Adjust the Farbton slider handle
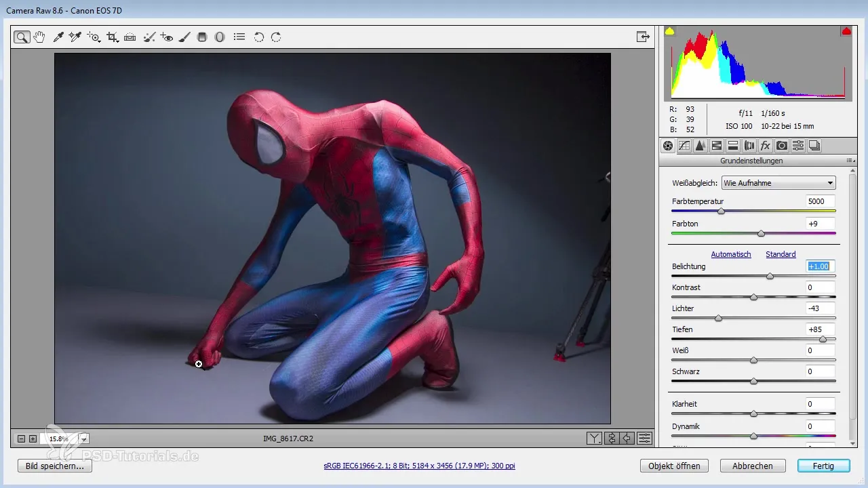Viewport: 868px width, 488px height. [761, 233]
